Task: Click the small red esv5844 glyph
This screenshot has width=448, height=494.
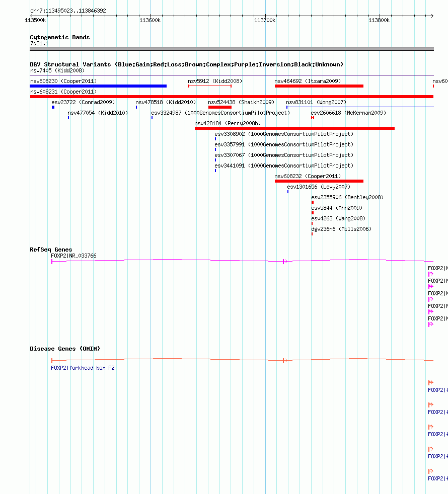Action: pos(313,213)
